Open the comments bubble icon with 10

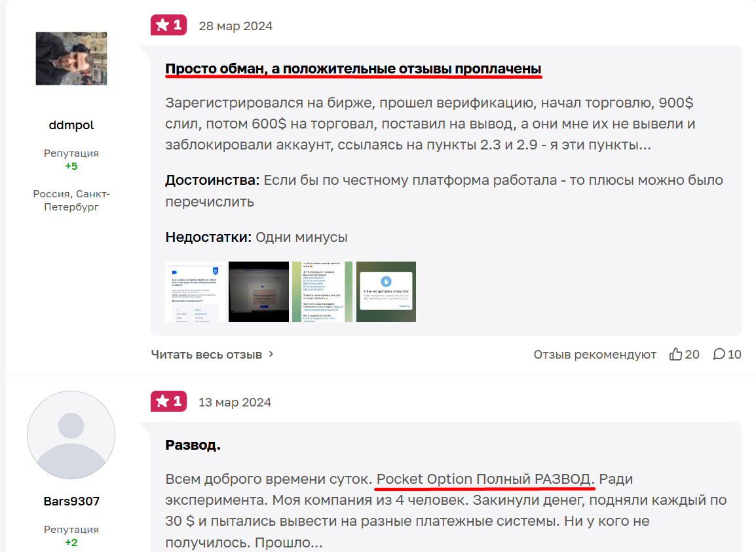[719, 354]
